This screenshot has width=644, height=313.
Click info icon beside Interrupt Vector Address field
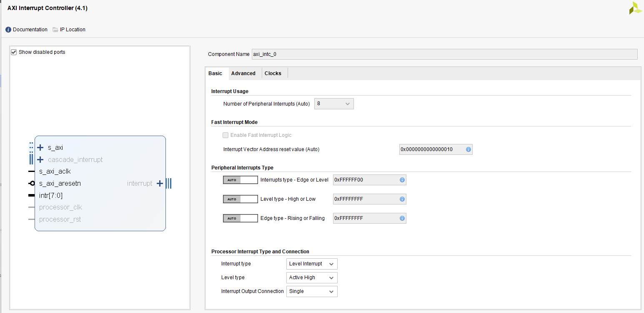tap(468, 149)
